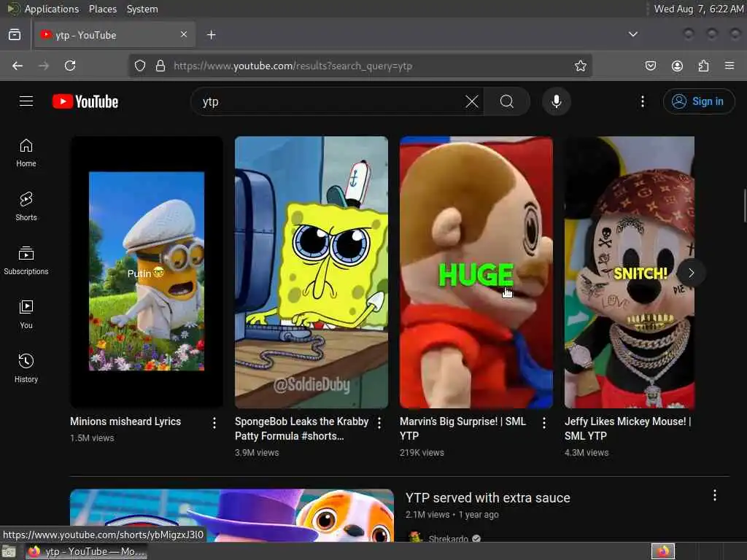The width and height of the screenshot is (747, 560).
Task: Open tracking protection shield icon
Action: 139,66
